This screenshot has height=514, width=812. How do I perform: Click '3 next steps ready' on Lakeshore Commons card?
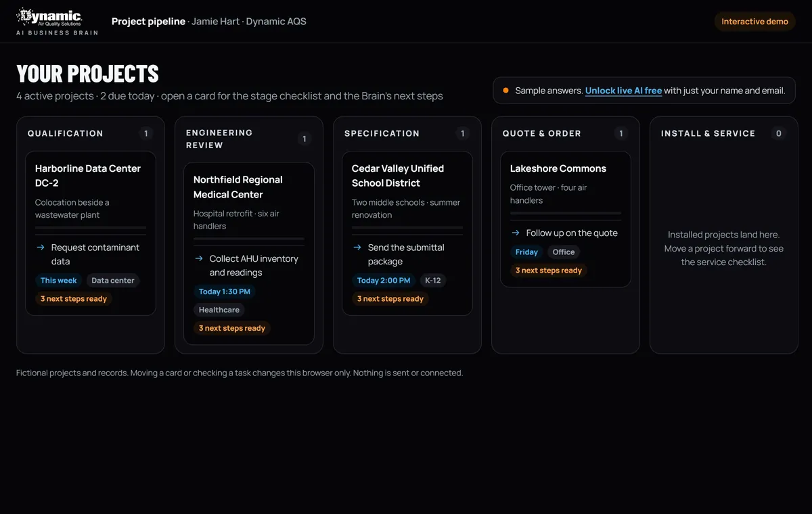click(549, 271)
